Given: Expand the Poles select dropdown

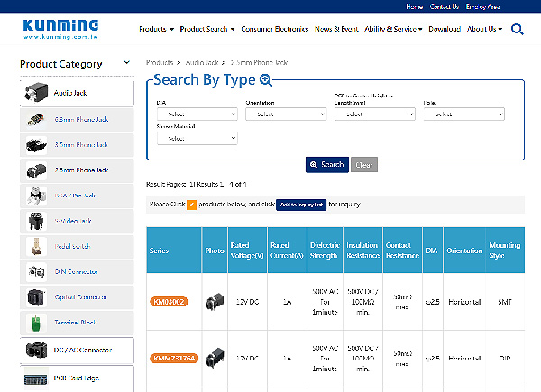Looking at the screenshot, I should click(x=463, y=114).
